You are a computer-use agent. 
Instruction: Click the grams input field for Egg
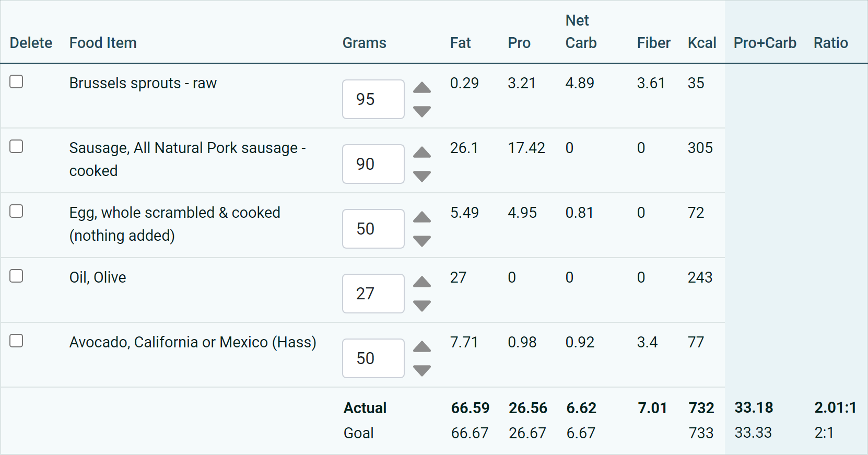(373, 228)
